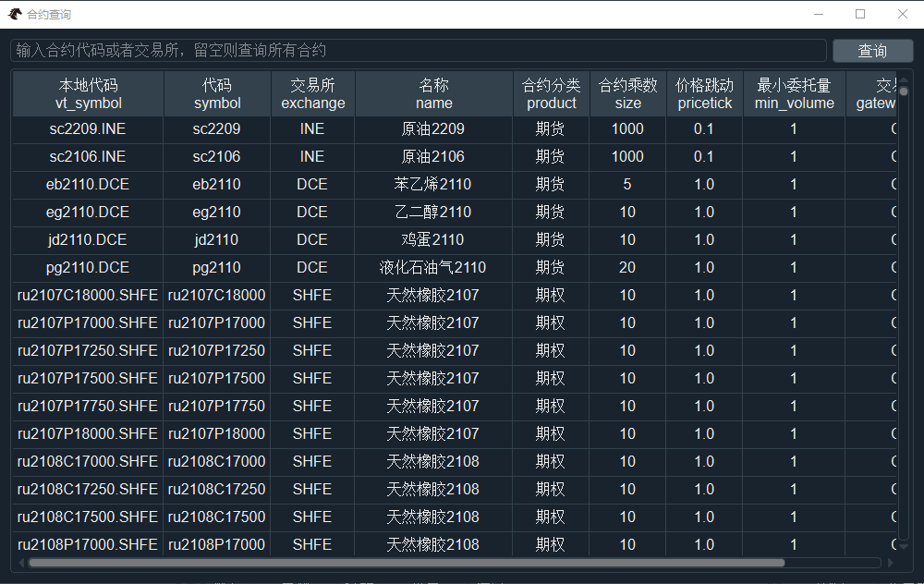
Task: Minimize the 合约查询 window
Action: point(818,13)
